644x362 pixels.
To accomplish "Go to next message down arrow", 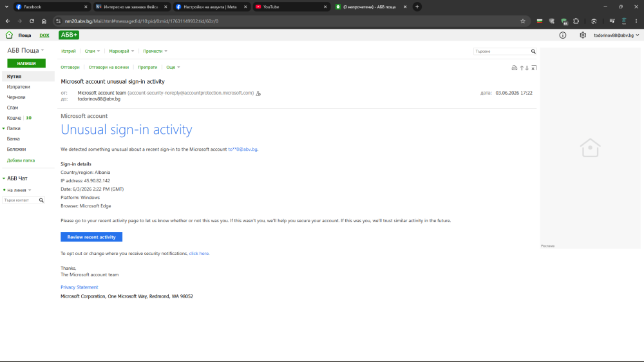I will (527, 68).
